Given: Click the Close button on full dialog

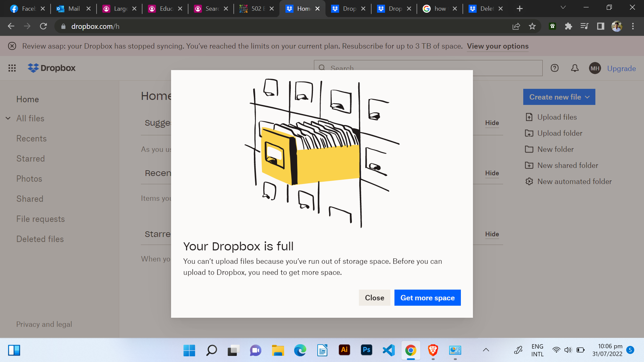Looking at the screenshot, I should tap(375, 297).
